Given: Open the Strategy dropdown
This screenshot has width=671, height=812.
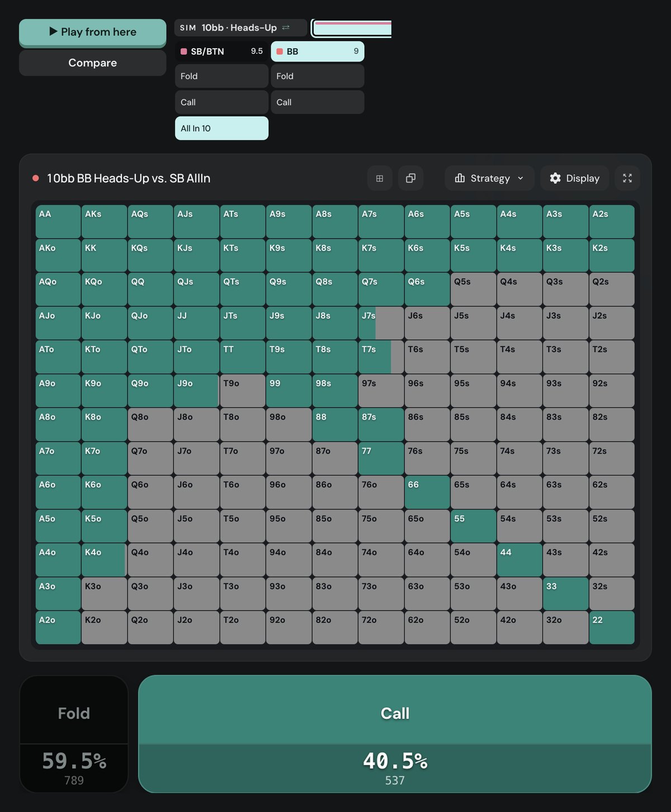Looking at the screenshot, I should click(490, 178).
